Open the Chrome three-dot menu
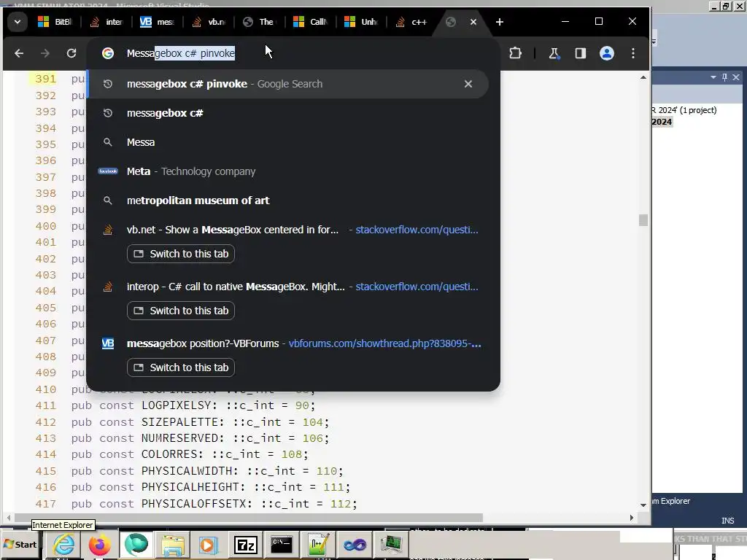Viewport: 747px width, 560px height. 633,53
